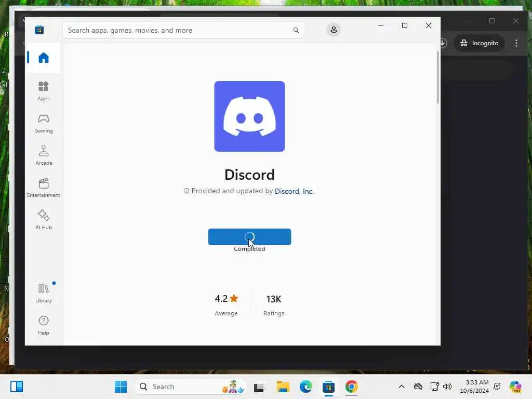Open Copilot preview icon in taskbar

click(515, 387)
